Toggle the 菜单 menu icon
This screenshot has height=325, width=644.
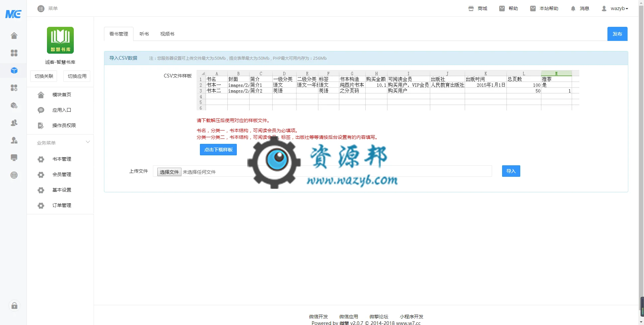[41, 8]
